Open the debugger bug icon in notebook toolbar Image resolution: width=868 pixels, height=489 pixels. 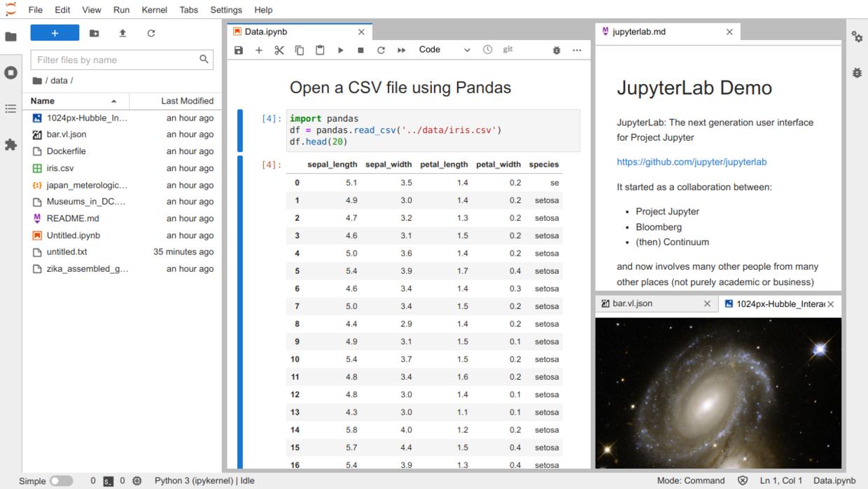click(x=556, y=50)
